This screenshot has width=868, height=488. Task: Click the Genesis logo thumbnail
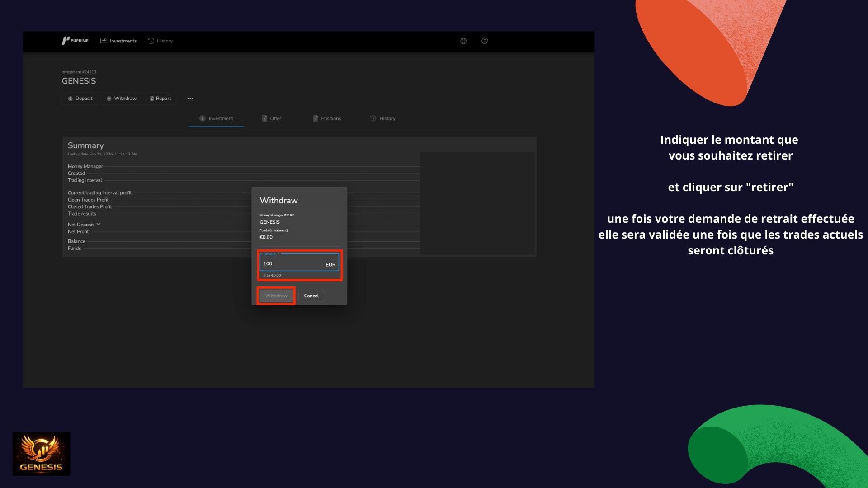pos(41,454)
